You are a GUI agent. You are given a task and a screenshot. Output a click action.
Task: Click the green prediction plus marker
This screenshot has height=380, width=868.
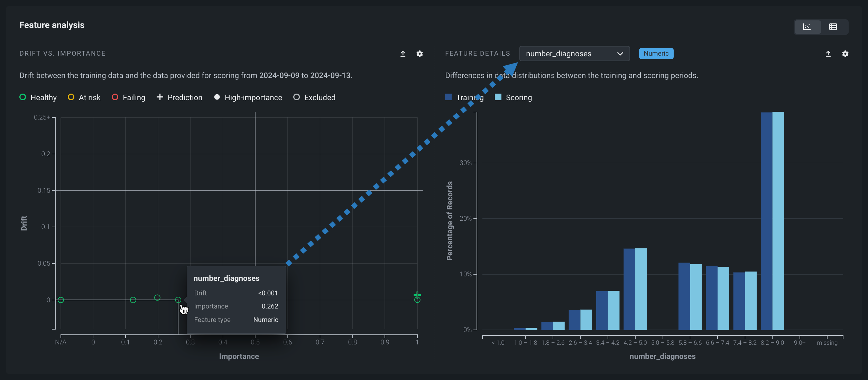pyautogui.click(x=417, y=295)
